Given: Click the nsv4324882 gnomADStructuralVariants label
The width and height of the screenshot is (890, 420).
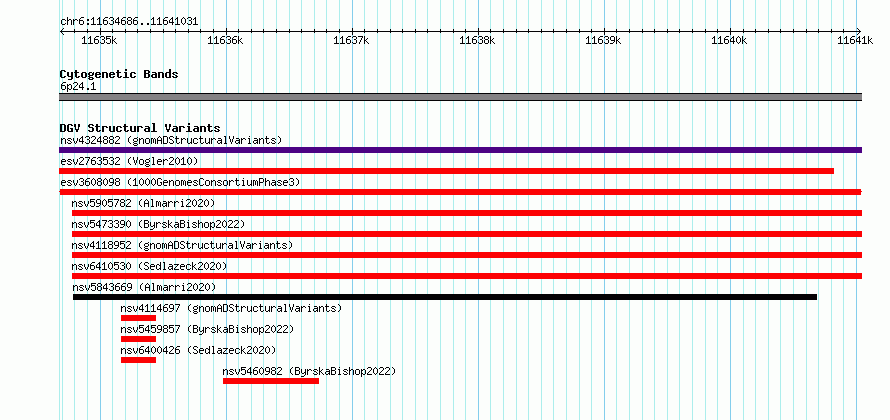Looking at the screenshot, I should click(171, 140).
